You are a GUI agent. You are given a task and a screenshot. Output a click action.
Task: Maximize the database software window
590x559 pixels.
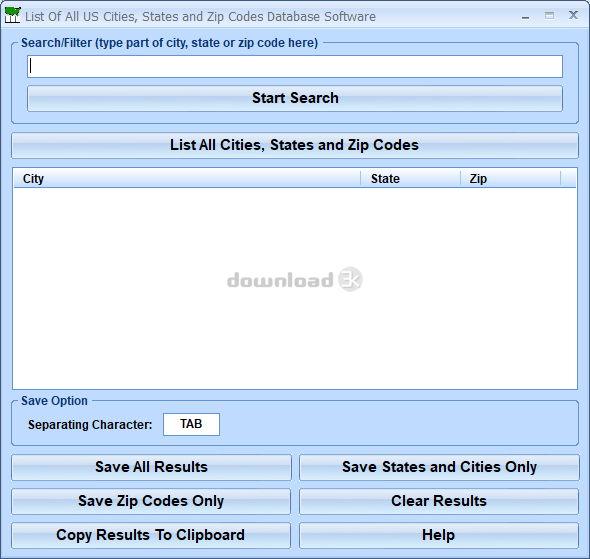pos(549,16)
